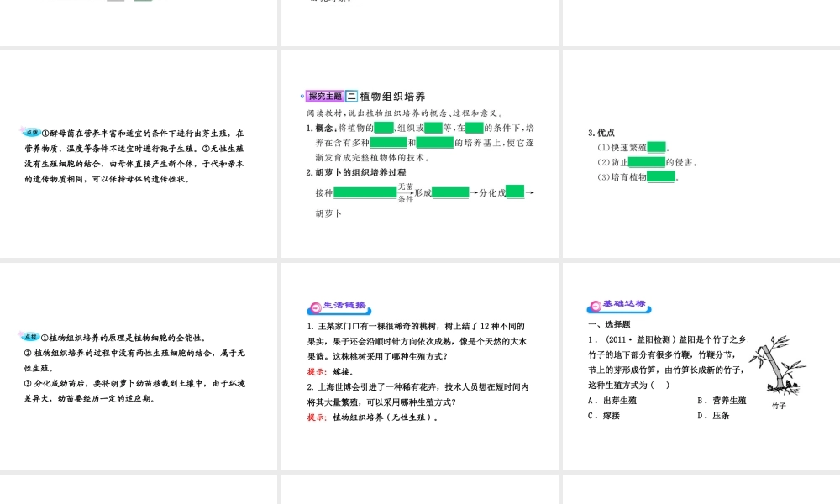Click the green blank in 防止…的侵害

point(647,162)
